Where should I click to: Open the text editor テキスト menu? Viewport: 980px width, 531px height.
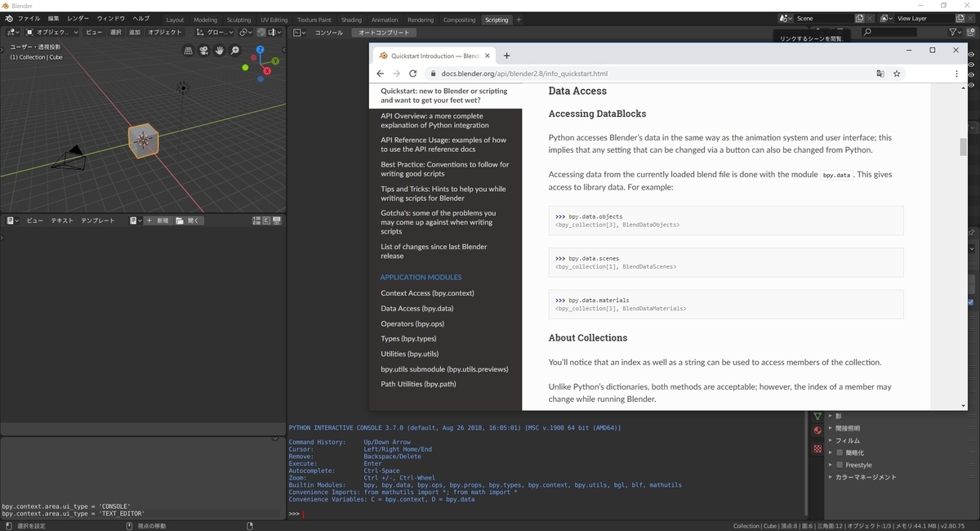(62, 221)
